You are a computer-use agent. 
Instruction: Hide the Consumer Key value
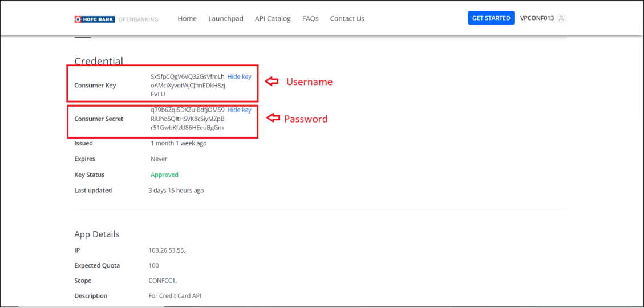tap(239, 76)
